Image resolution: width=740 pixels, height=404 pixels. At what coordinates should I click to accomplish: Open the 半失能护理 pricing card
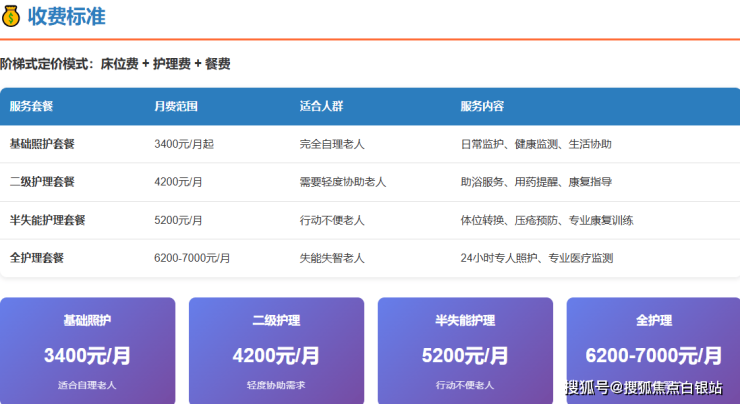pos(465,350)
